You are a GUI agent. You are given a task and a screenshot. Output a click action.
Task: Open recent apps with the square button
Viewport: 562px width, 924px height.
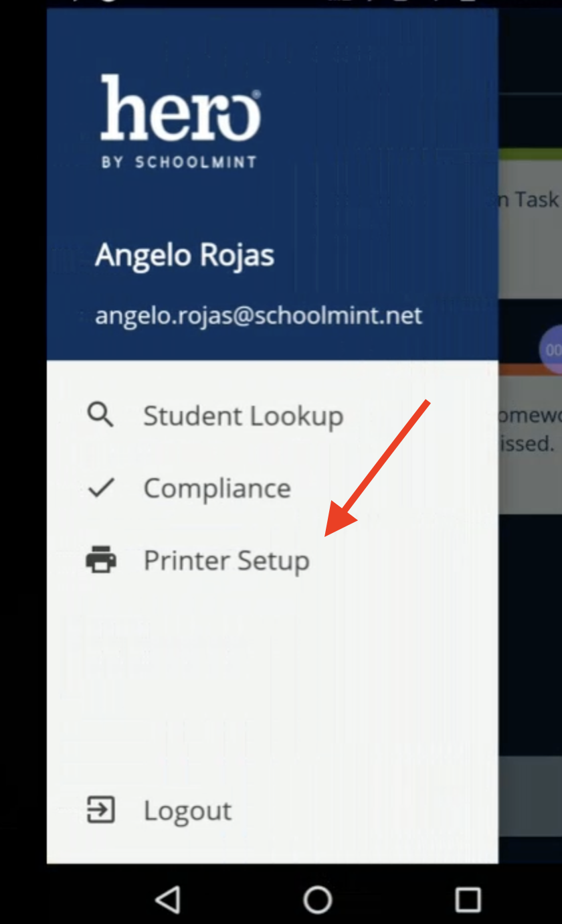coord(468,900)
